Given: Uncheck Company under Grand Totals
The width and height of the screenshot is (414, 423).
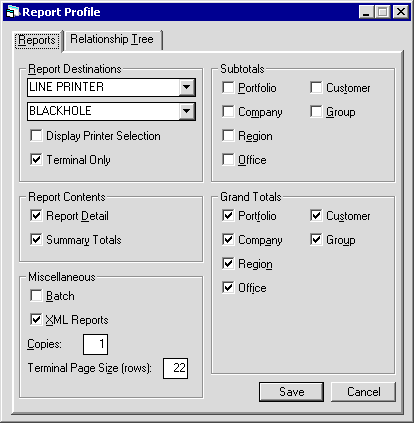Looking at the screenshot, I should pyautogui.click(x=228, y=240).
